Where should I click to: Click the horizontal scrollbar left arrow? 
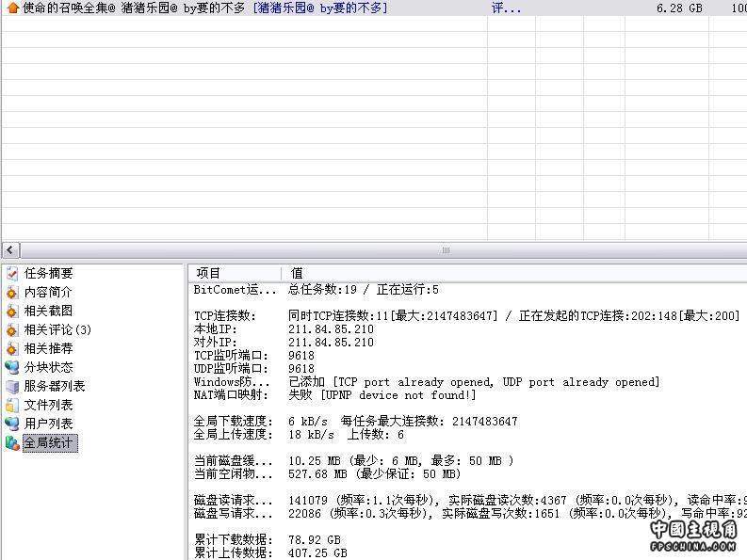point(10,250)
